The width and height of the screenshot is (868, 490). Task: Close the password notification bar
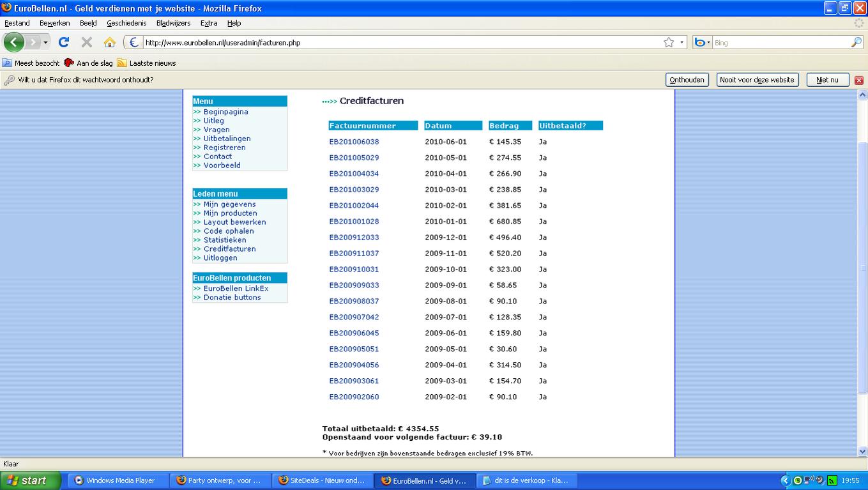[x=859, y=80]
